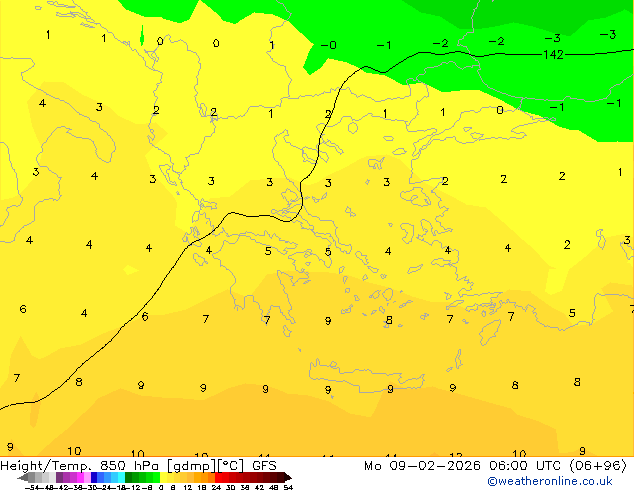634x490 pixels.
Task: Click the GFS model label
Action: (x=264, y=466)
